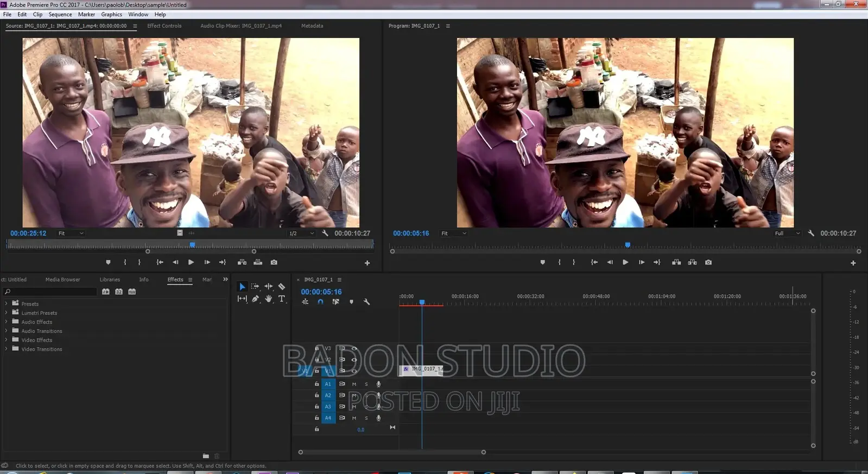
Task: Open the File menu
Action: (x=7, y=15)
